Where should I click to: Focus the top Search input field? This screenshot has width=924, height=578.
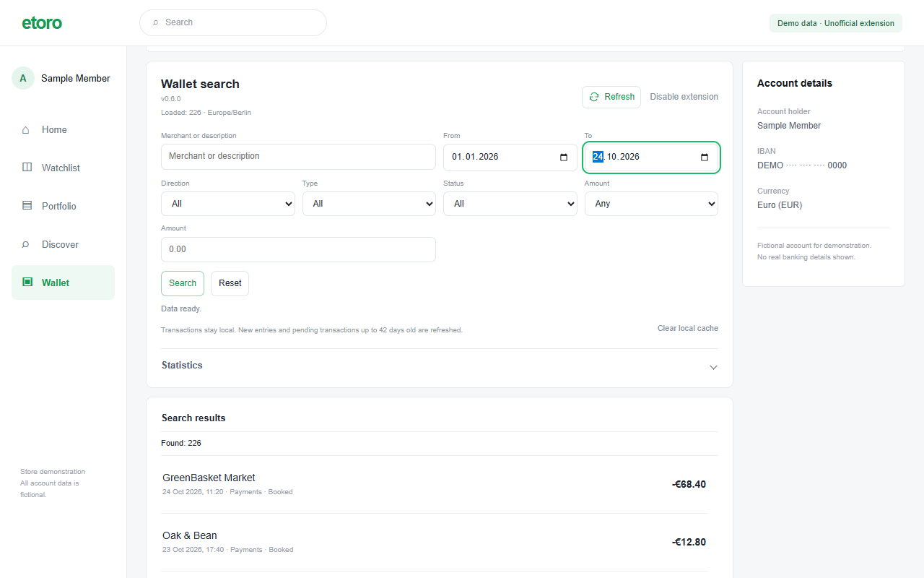point(233,22)
